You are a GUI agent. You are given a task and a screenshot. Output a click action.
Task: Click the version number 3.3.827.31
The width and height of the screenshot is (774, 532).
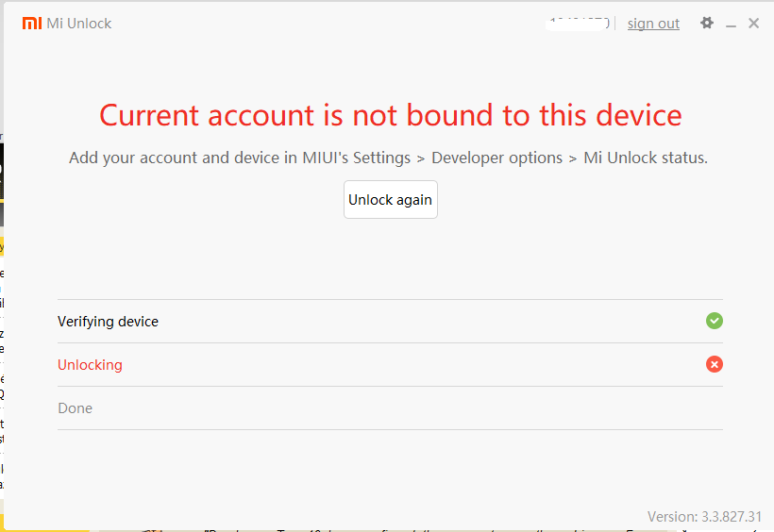pos(732,517)
